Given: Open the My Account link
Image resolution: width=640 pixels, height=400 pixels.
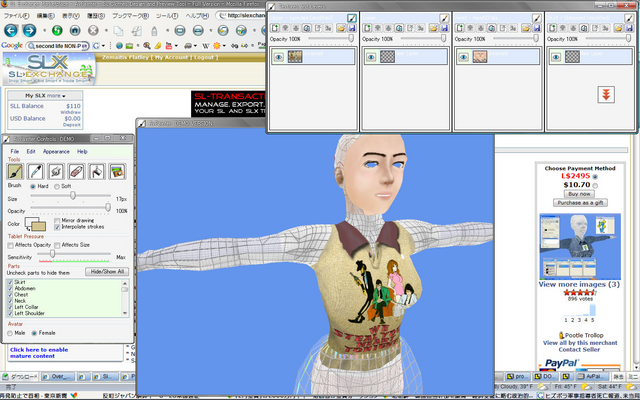Looking at the screenshot, I should point(171,58).
